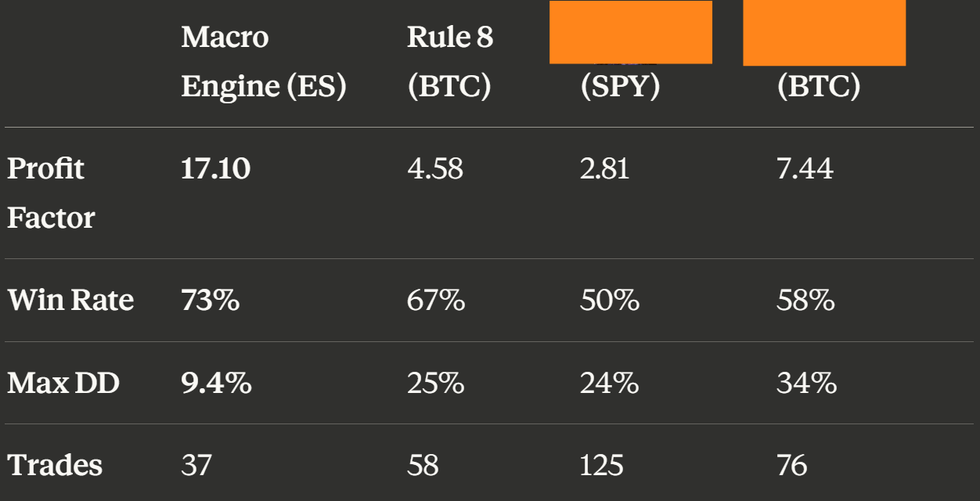Click the 50% win rate cell

[x=609, y=300]
